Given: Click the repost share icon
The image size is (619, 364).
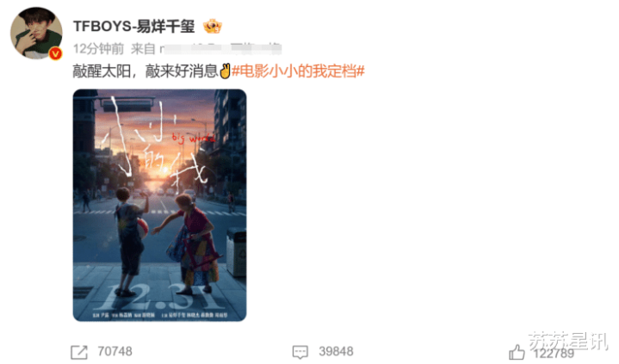Looking at the screenshot, I should tap(79, 352).
